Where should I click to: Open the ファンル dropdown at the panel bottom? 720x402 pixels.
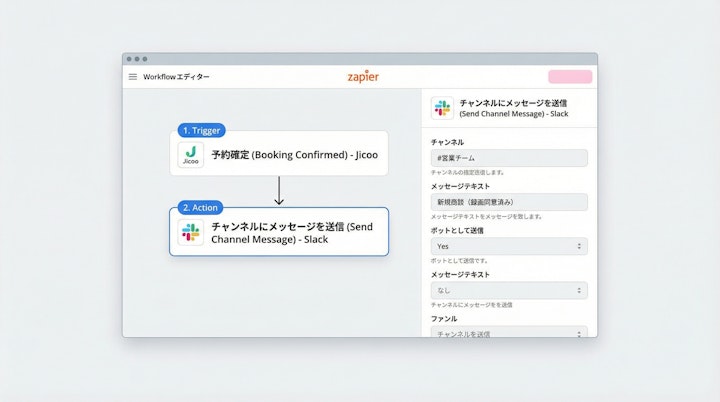(509, 332)
